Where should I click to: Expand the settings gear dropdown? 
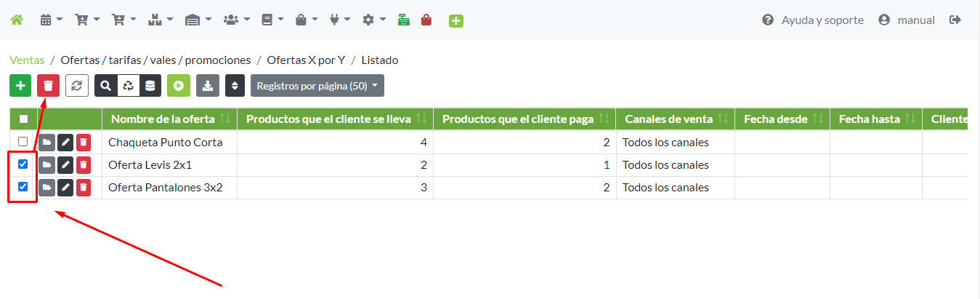click(x=373, y=20)
